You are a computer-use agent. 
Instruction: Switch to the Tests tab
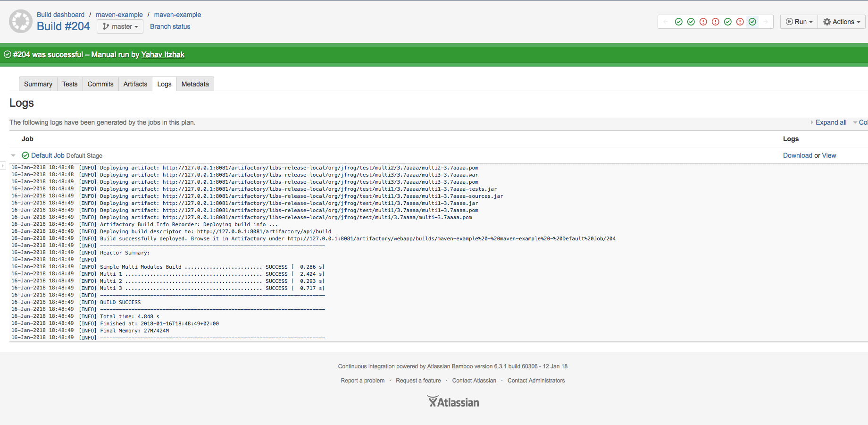pos(70,84)
